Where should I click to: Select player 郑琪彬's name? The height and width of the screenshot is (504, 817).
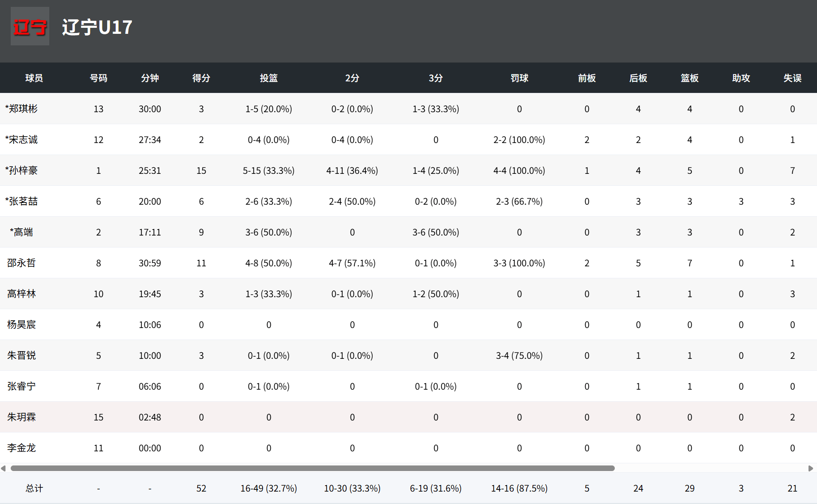[x=21, y=109]
